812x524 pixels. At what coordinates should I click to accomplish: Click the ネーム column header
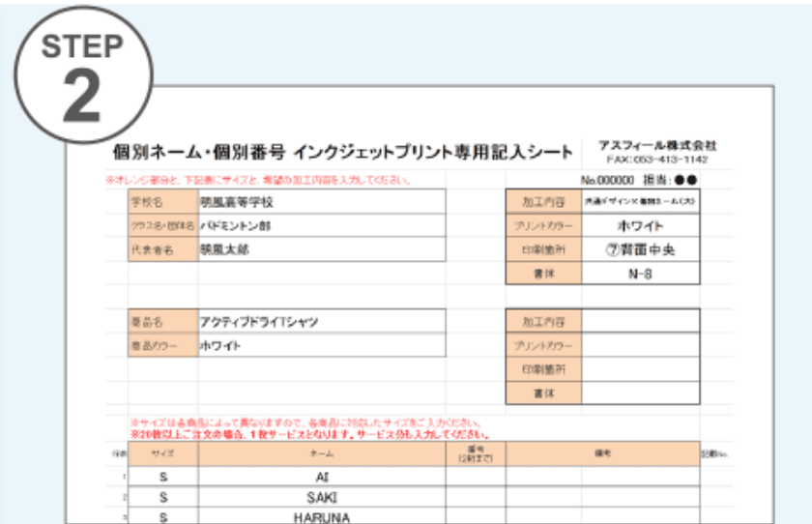click(322, 452)
